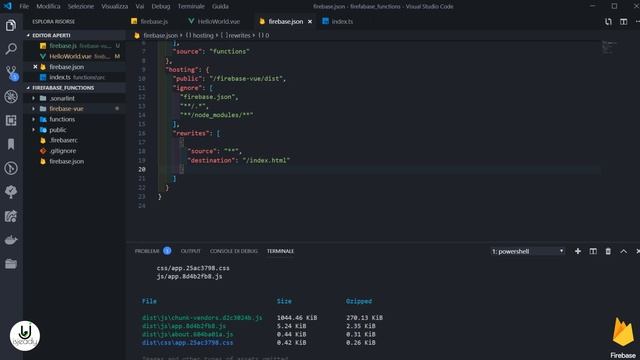
Task: Click the compare changes icon in editor toolbar
Action: 608,22
